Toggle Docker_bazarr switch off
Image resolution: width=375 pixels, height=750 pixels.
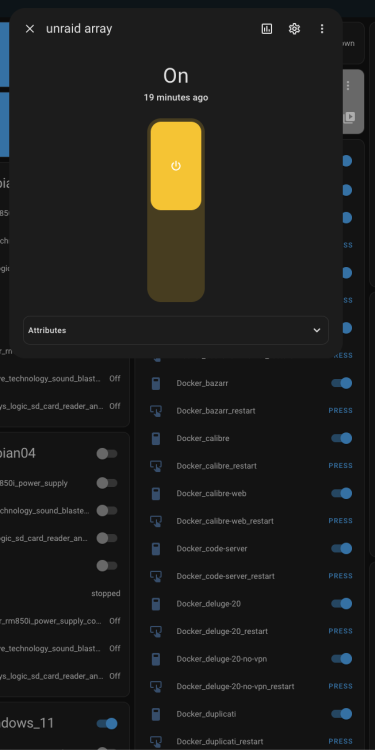342,383
